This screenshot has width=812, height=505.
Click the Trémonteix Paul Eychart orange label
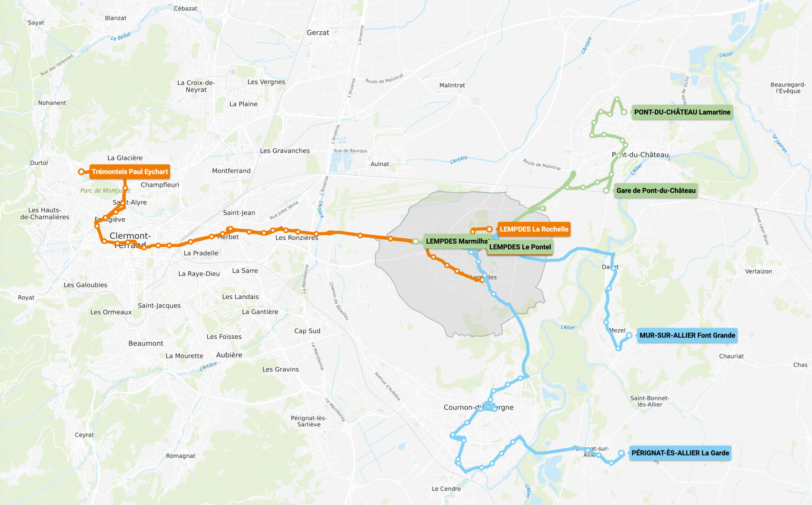tap(130, 172)
